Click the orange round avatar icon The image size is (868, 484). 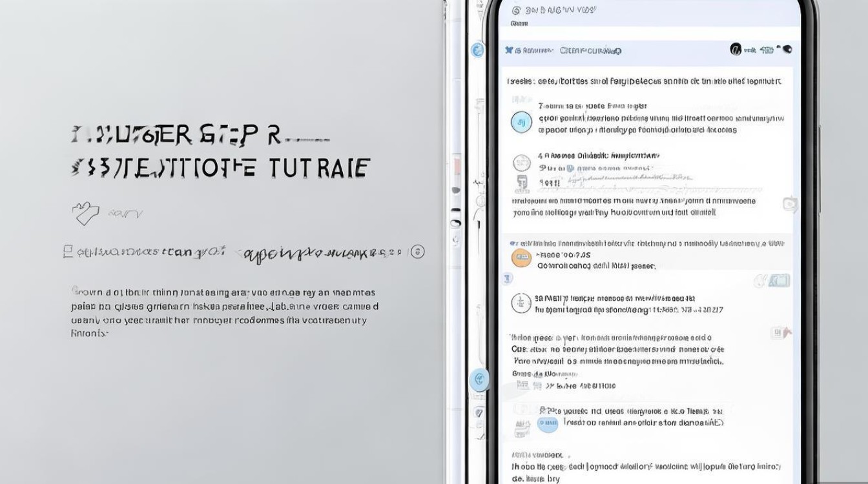[x=521, y=257]
